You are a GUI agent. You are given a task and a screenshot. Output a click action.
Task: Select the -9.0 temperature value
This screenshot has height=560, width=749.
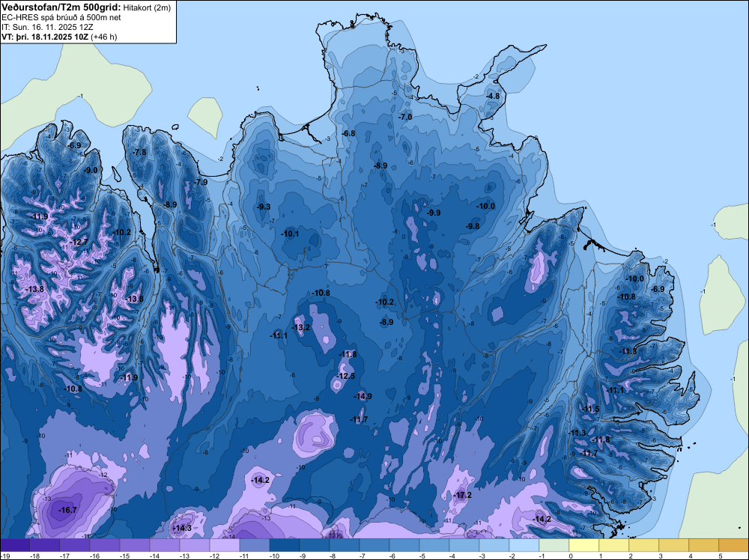pos(91,170)
